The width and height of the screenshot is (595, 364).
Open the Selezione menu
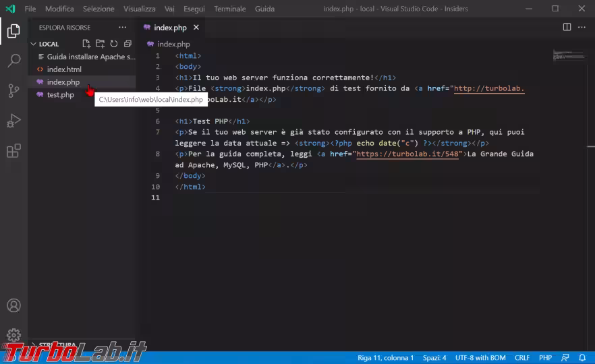click(x=98, y=9)
